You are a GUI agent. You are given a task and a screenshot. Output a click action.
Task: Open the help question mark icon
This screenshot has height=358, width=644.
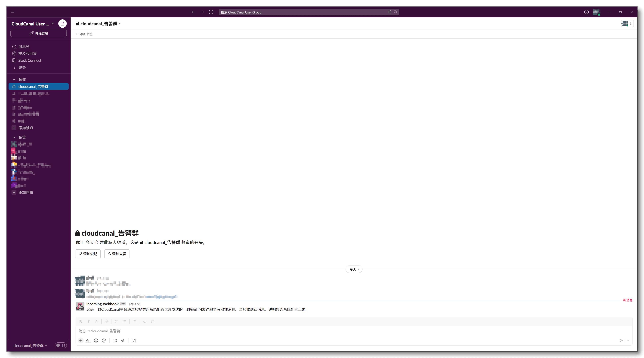(586, 12)
